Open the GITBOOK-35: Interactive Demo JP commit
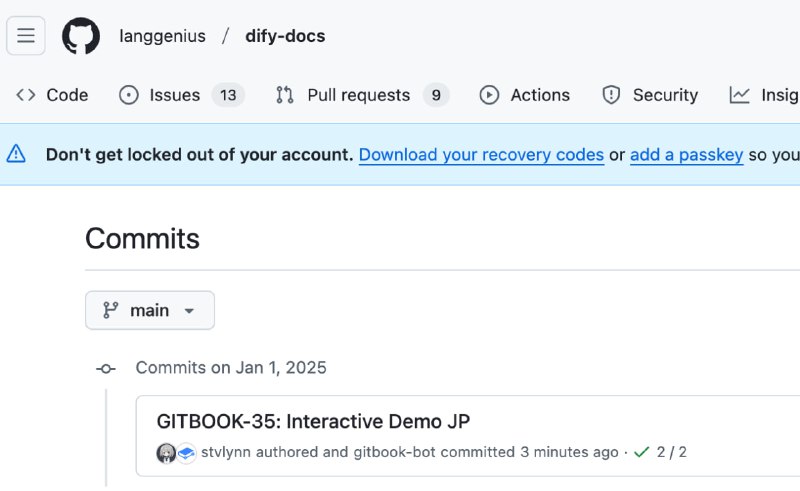This screenshot has height=491, width=800. click(313, 421)
